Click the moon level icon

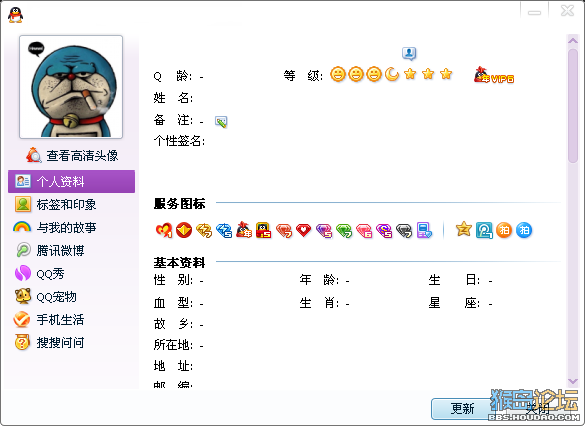[x=392, y=74]
